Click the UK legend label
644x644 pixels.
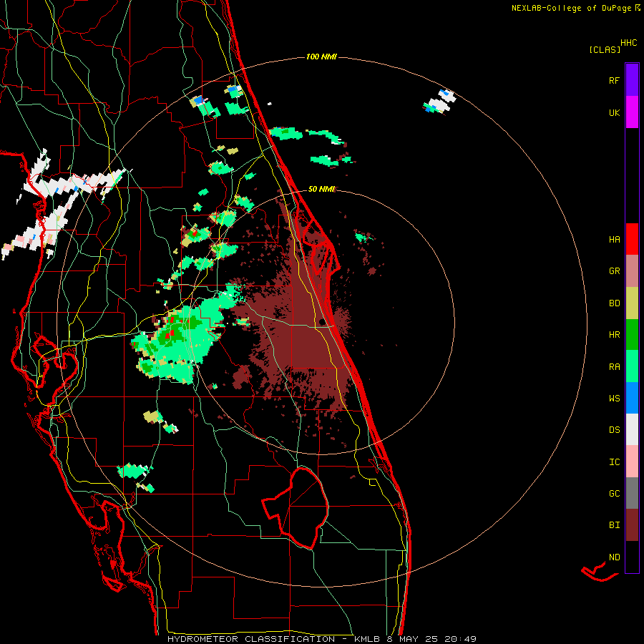tap(615, 112)
